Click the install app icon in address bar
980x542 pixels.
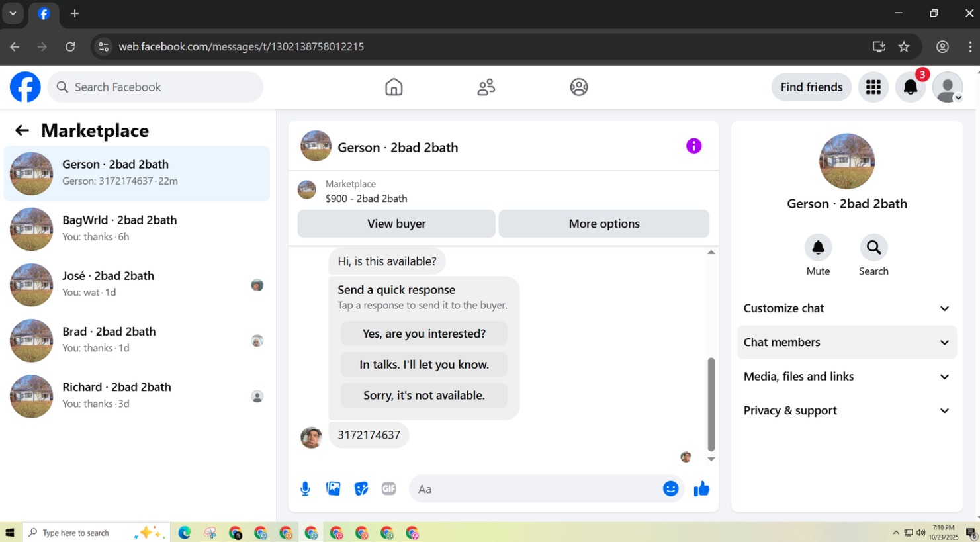click(x=879, y=46)
